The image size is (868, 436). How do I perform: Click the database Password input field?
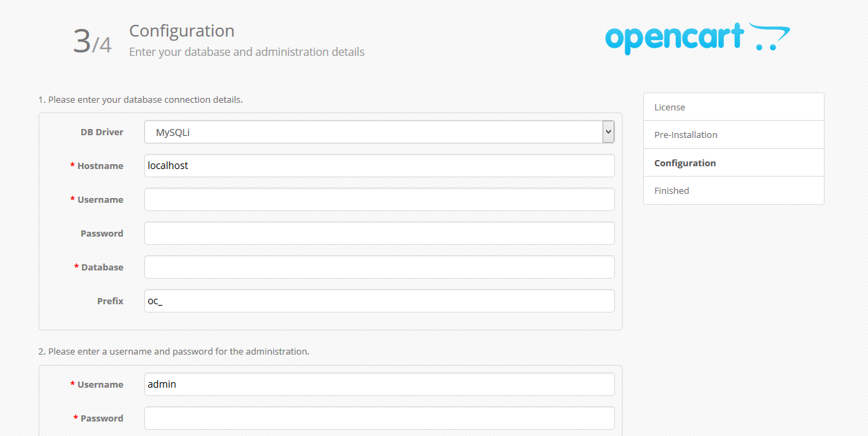(x=379, y=233)
